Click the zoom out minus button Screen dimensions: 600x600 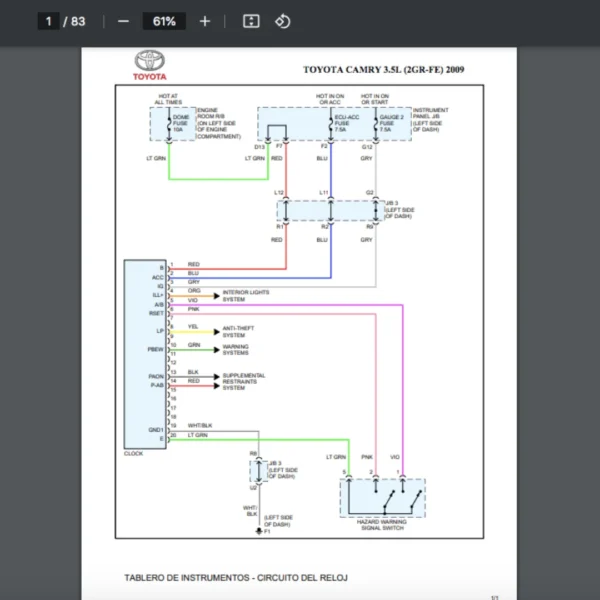(123, 21)
